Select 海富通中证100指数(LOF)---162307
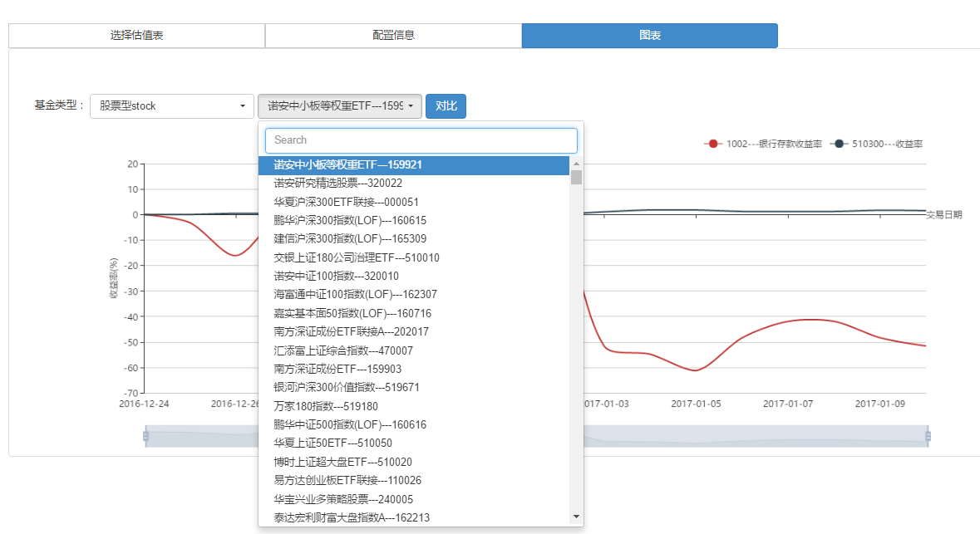Screen dimensions: 980x534 point(414,295)
